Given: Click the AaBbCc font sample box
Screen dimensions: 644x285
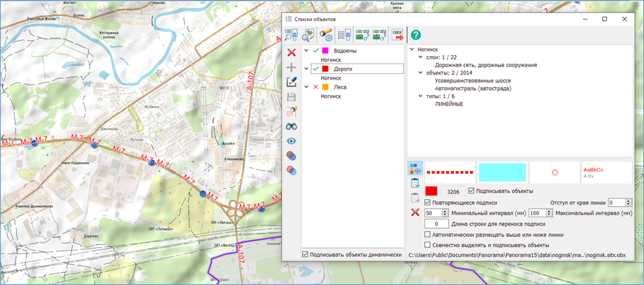Looking at the screenshot, I should (x=606, y=172).
